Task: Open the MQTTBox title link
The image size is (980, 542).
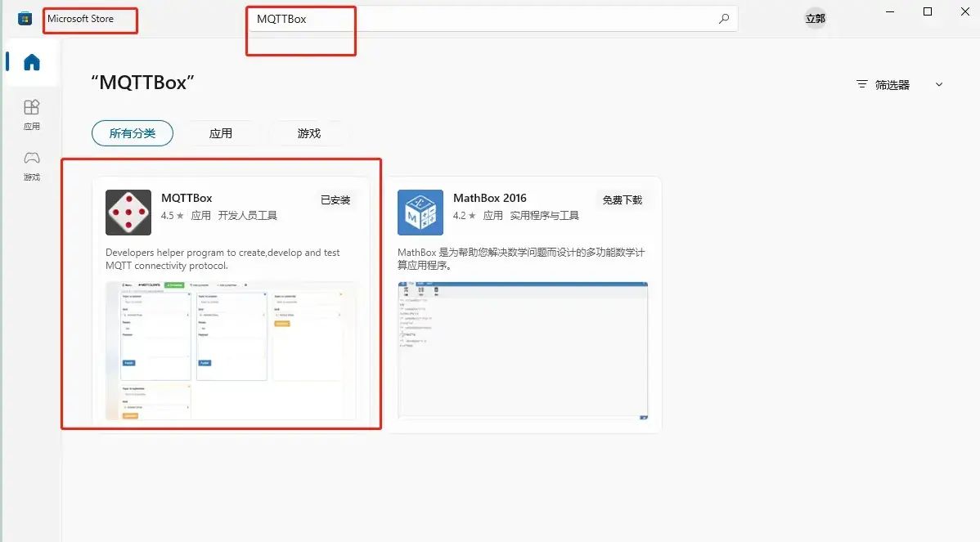Action: coord(187,197)
